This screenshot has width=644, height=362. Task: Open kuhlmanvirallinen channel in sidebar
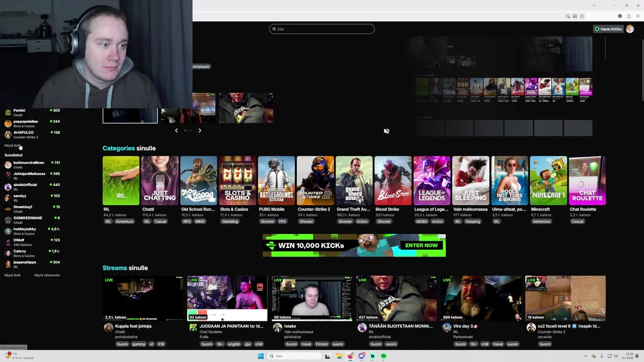[x=32, y=164]
